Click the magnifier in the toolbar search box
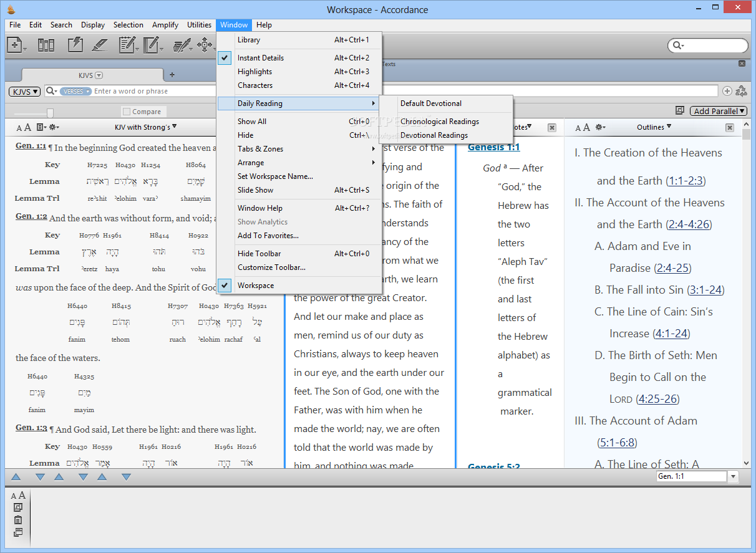This screenshot has height=553, width=756. (x=677, y=46)
